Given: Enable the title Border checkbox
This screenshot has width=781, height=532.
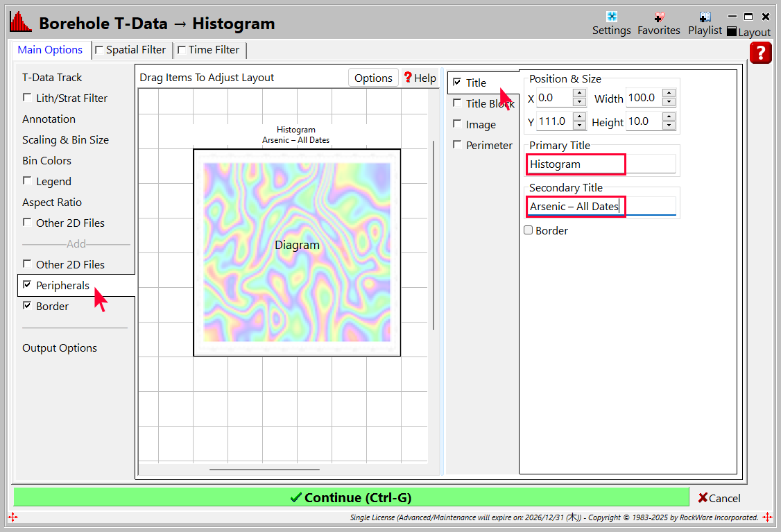Looking at the screenshot, I should (x=529, y=230).
